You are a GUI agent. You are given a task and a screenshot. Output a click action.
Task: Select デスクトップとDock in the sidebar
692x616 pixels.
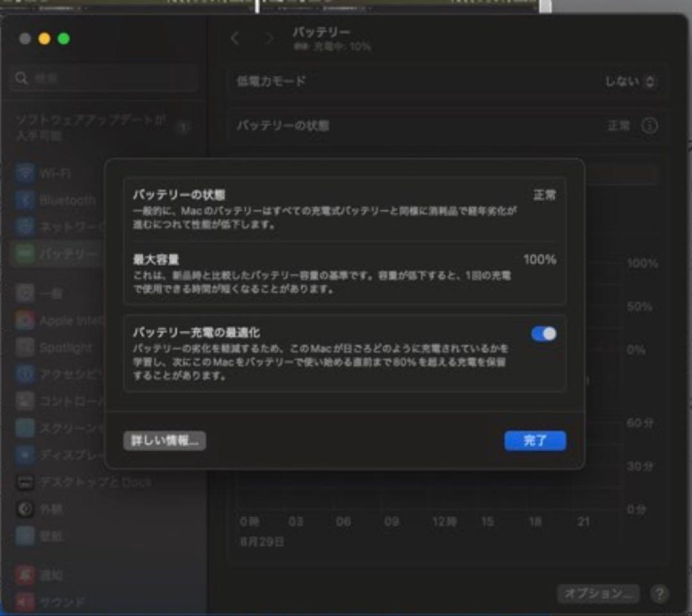(26, 482)
